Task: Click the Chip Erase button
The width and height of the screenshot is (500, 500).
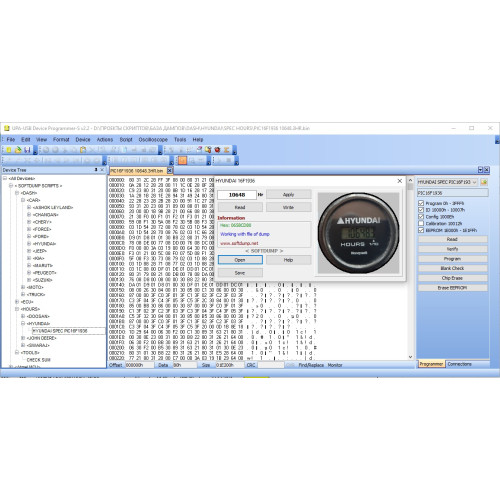Action: [x=452, y=278]
